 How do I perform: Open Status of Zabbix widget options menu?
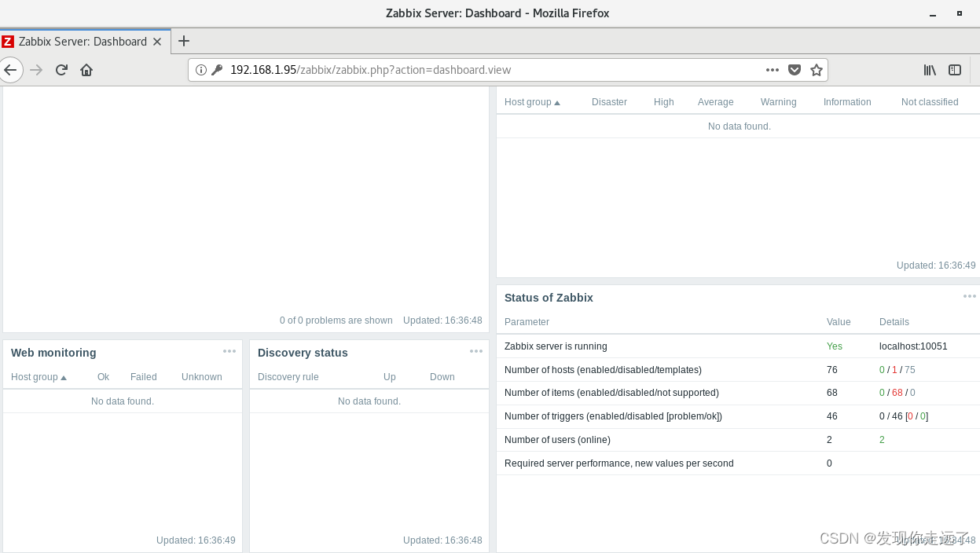(x=970, y=296)
